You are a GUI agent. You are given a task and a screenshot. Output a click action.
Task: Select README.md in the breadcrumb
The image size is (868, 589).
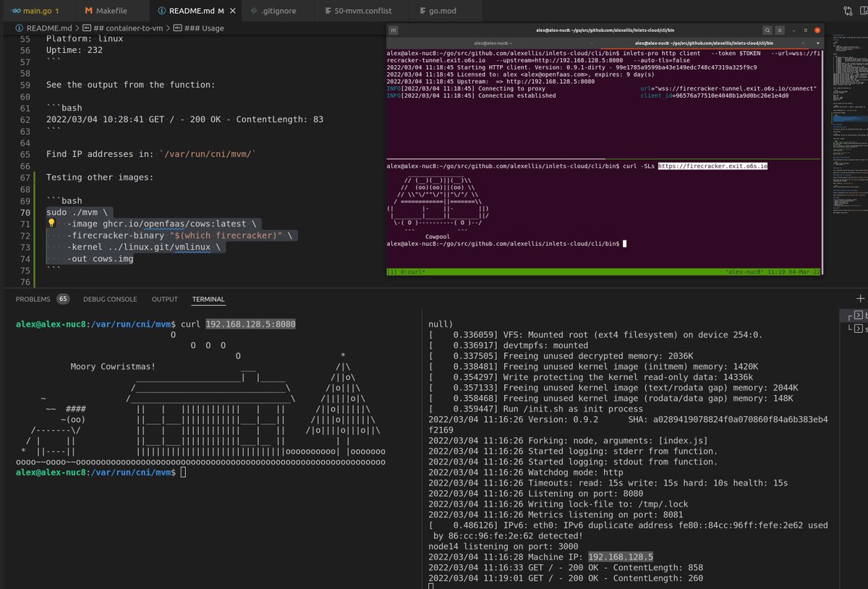click(x=48, y=28)
